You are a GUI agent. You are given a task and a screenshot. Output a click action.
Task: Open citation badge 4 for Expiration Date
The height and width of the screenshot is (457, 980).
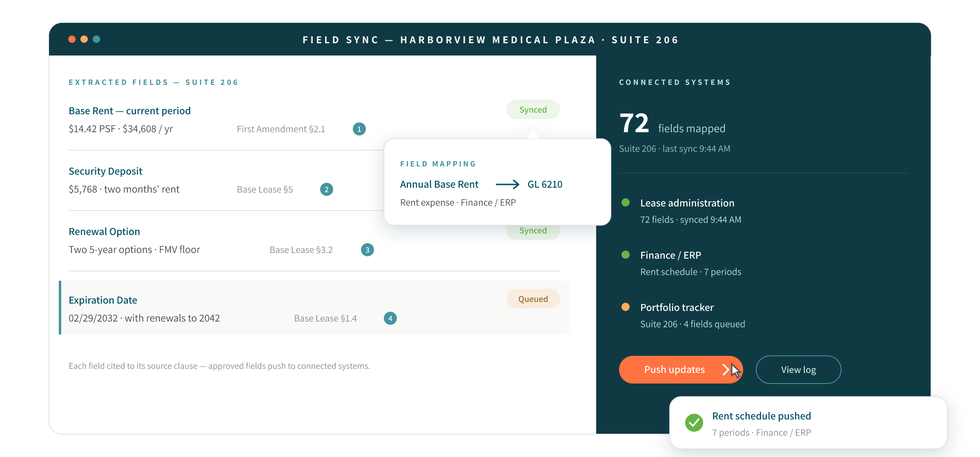[390, 318]
